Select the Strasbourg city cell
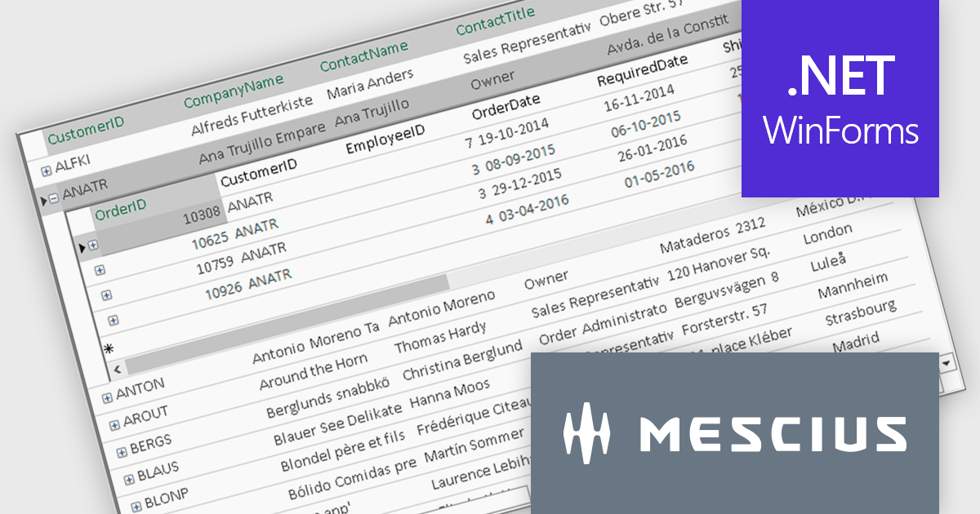Viewport: 980px width, 514px height. click(x=860, y=313)
